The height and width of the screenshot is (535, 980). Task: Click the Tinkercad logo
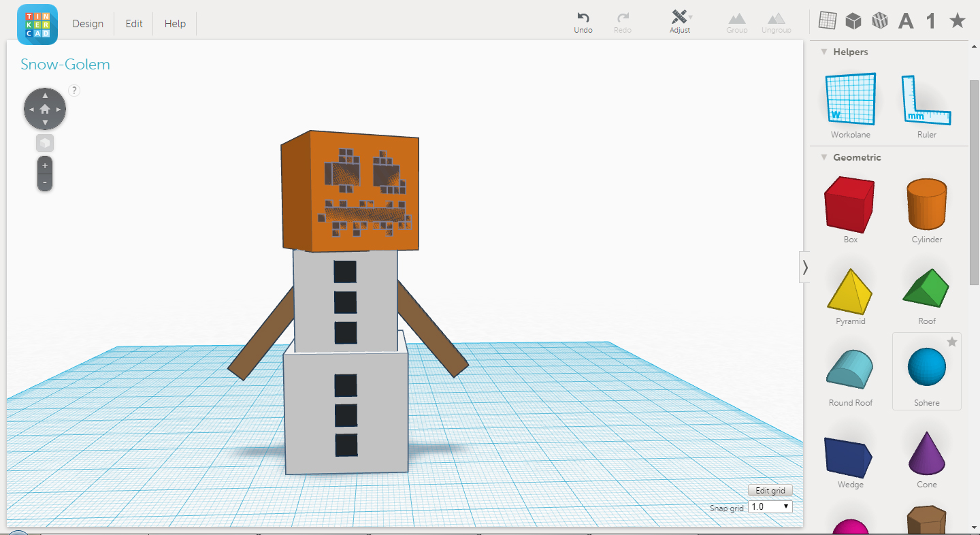tap(37, 24)
